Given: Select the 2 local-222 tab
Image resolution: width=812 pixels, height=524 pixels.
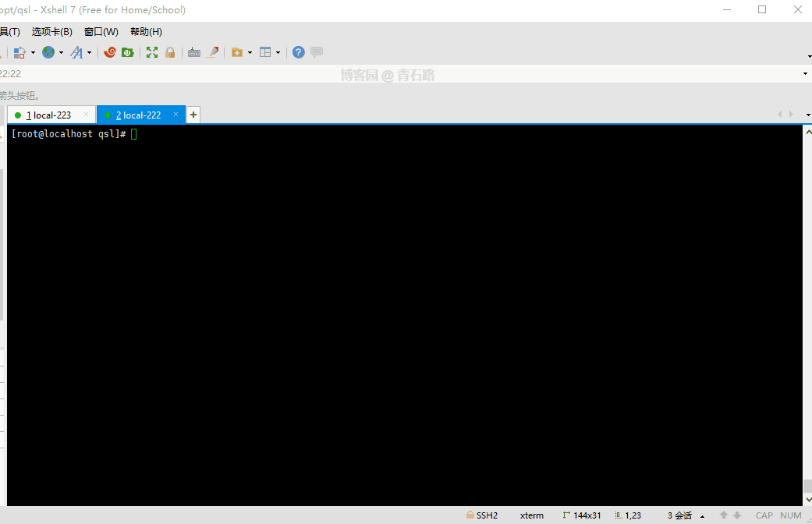Looking at the screenshot, I should [x=141, y=115].
